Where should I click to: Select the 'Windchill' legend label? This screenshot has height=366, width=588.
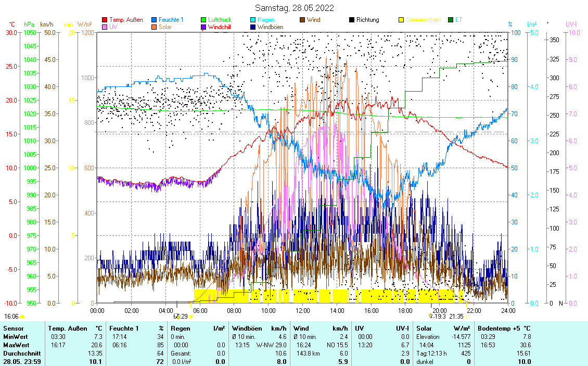[x=220, y=28]
